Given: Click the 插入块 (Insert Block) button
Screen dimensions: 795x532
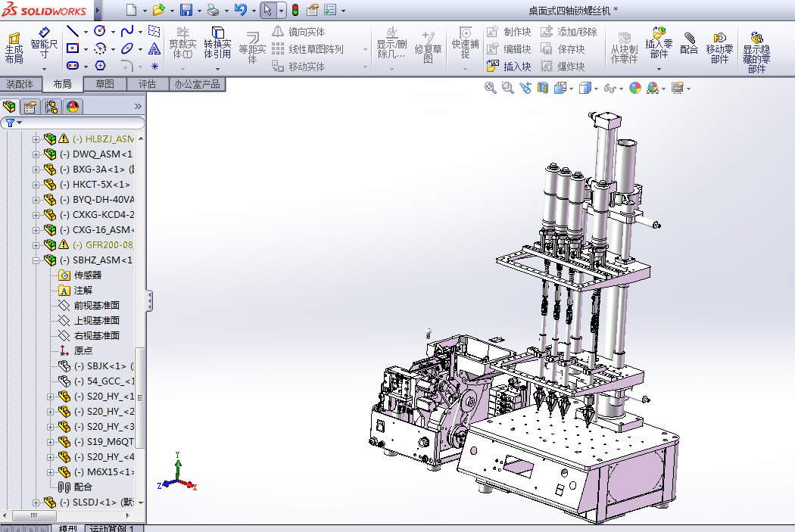Looking at the screenshot, I should click(510, 67).
